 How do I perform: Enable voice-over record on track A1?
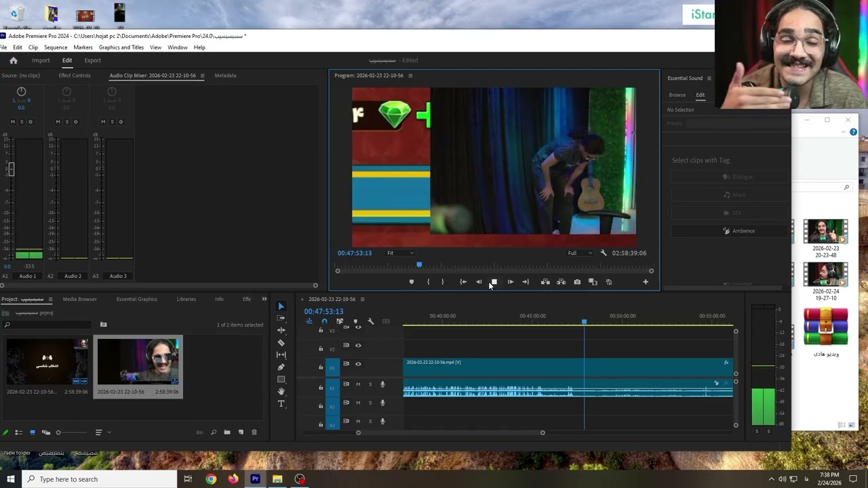pos(382,384)
